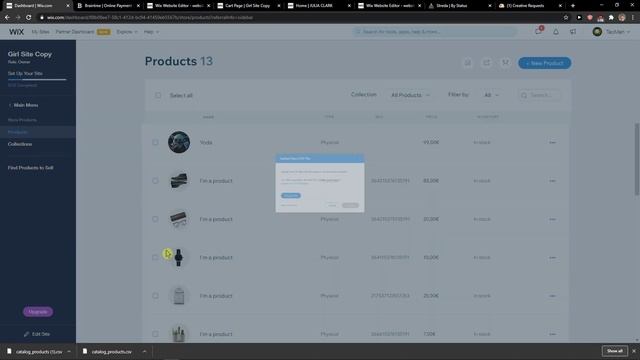Screen dimensions: 640x360
Task: Open more actions for the 25,00€ product
Action: [552, 296]
